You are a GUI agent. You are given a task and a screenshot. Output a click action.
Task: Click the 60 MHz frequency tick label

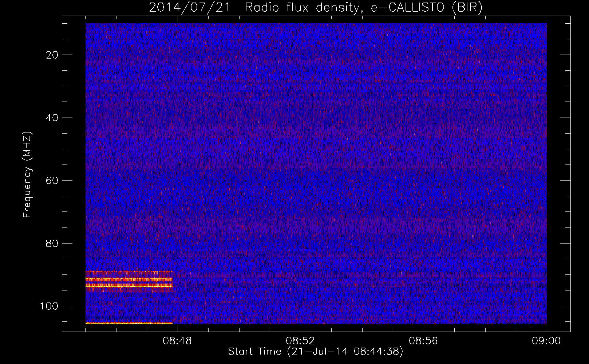(52, 181)
